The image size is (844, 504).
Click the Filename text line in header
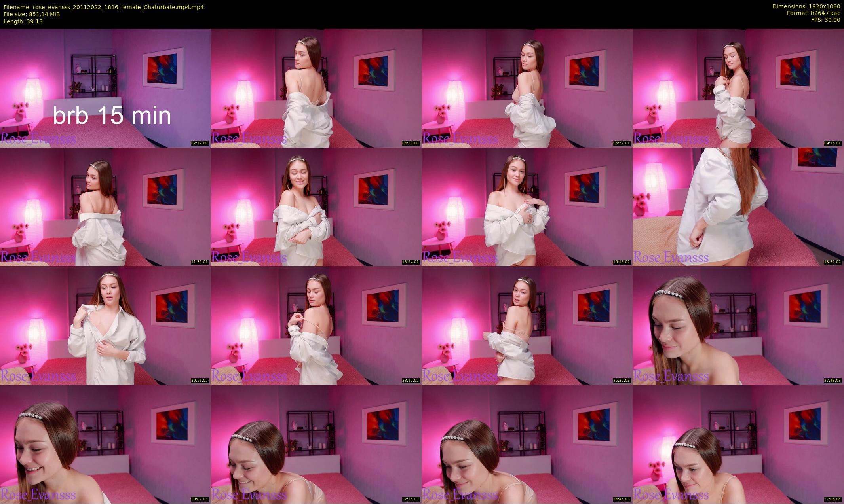pyautogui.click(x=104, y=7)
